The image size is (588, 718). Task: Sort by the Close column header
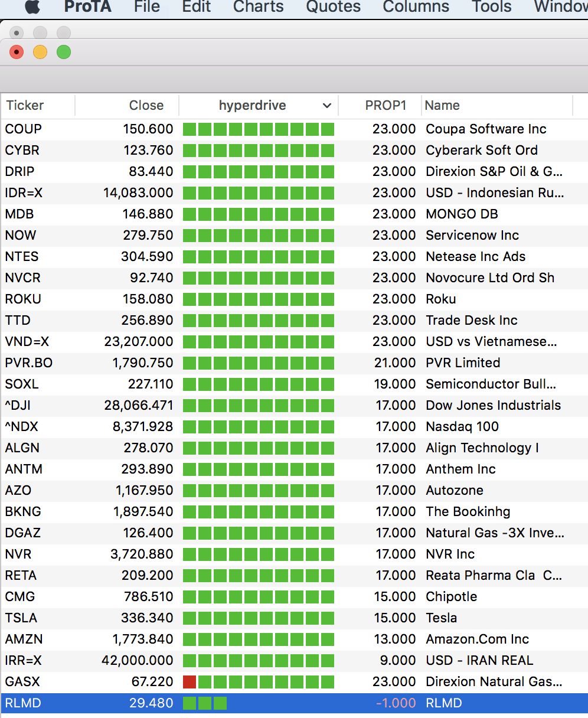127,106
